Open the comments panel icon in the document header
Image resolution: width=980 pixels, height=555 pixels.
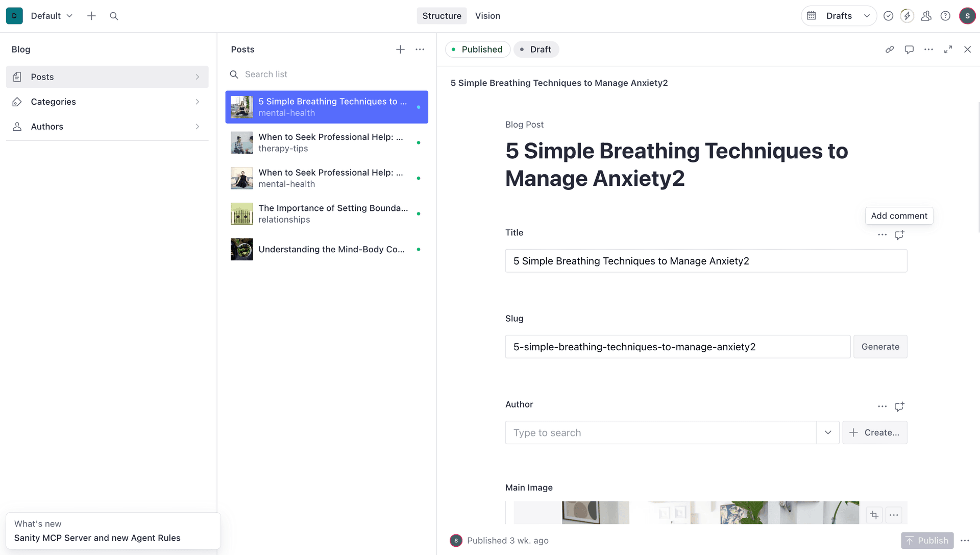point(909,49)
